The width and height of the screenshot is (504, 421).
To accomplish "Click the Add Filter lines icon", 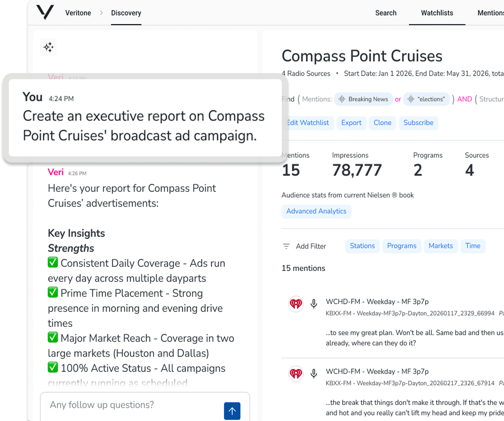I will pyautogui.click(x=286, y=246).
